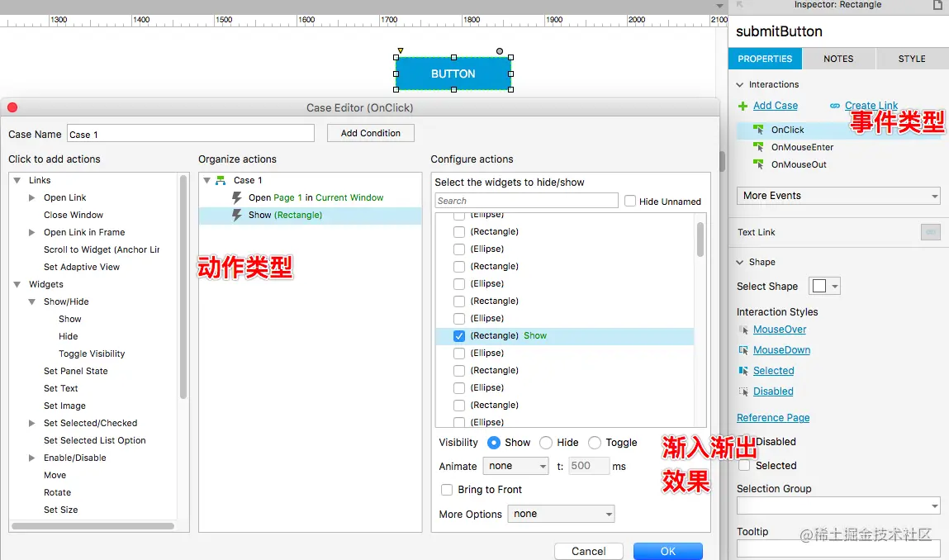Select the Toggle visibility radio button

[595, 443]
